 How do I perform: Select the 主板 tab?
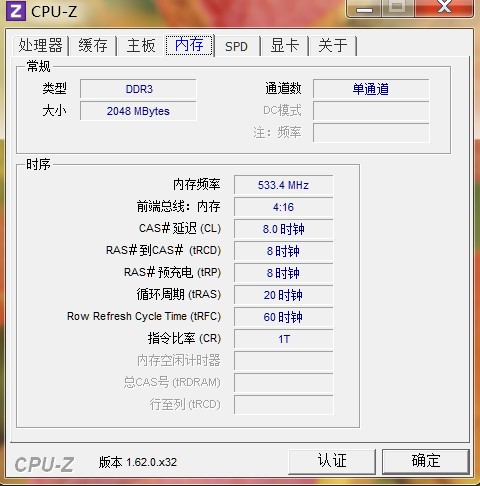pos(141,45)
